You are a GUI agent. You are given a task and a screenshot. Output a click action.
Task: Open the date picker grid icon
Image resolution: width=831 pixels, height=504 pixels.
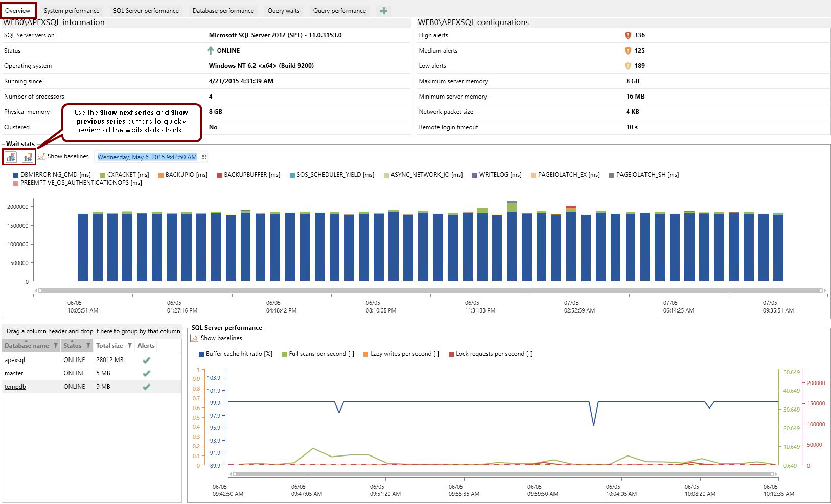[204, 157]
